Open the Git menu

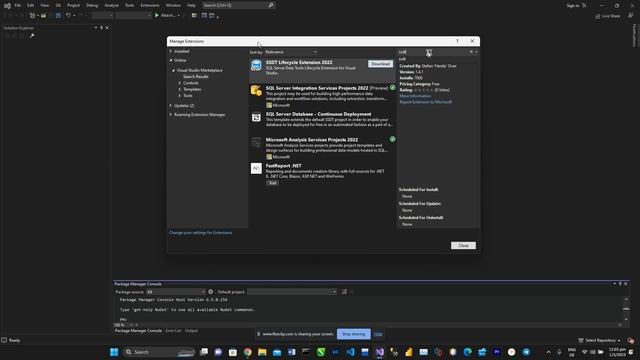click(x=58, y=5)
